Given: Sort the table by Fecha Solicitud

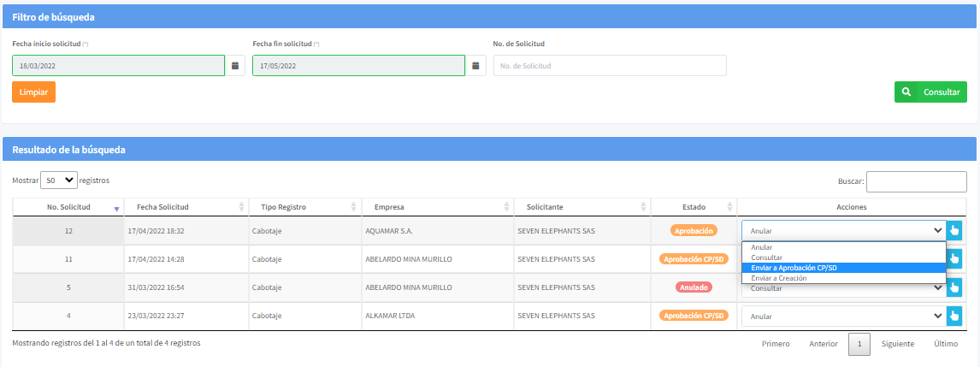Looking at the screenshot, I should 242,207.
